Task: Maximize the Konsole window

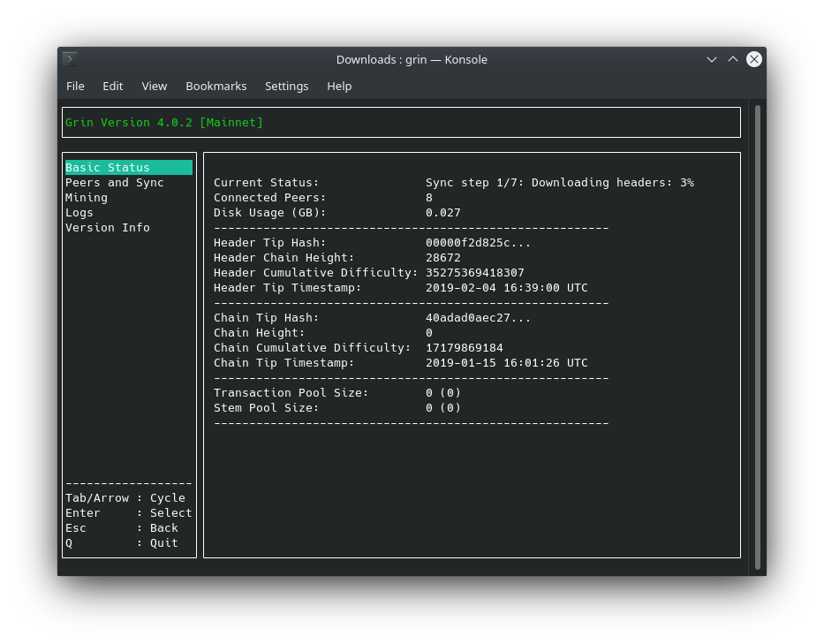Action: (x=732, y=59)
